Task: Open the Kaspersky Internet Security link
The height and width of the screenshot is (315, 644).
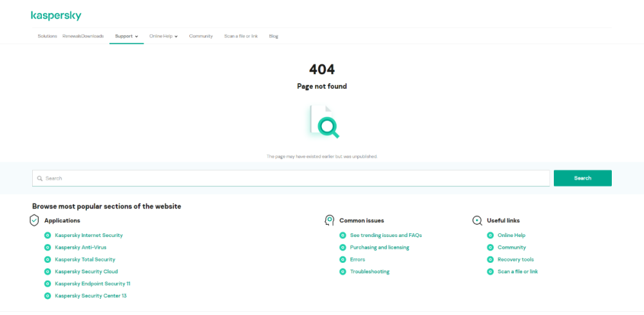Action: click(x=89, y=235)
